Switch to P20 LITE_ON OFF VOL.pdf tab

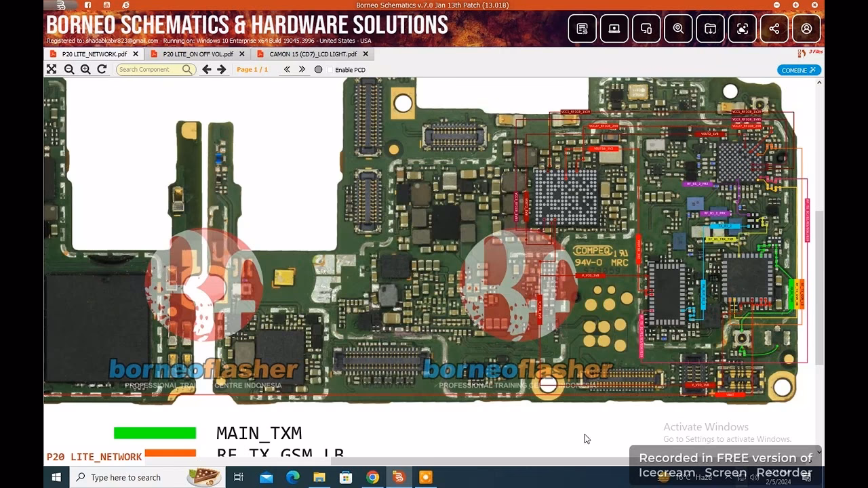point(197,54)
